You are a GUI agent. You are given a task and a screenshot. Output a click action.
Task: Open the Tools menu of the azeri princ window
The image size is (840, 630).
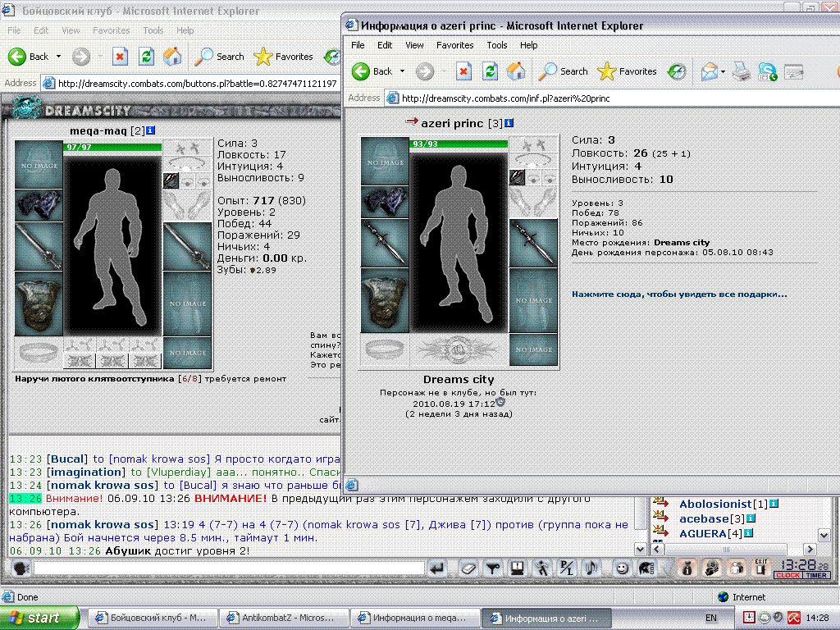click(x=496, y=46)
